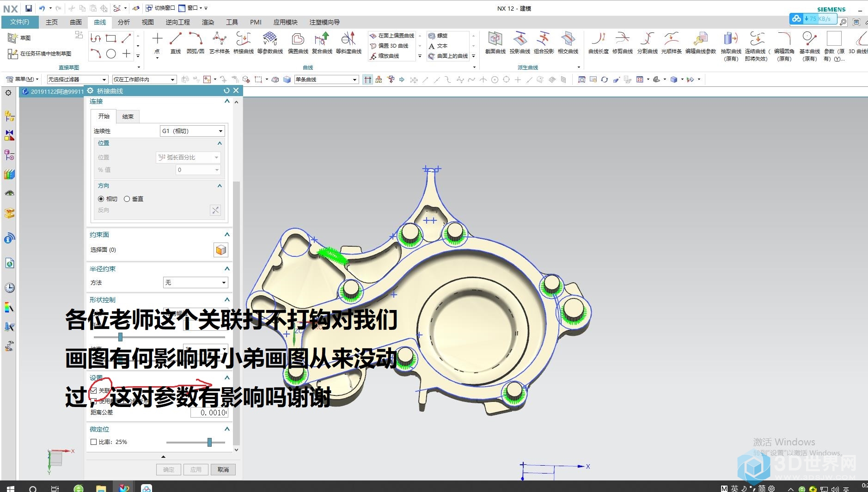Click the 形状控制 slider handle
The width and height of the screenshot is (868, 492).
coord(120,337)
